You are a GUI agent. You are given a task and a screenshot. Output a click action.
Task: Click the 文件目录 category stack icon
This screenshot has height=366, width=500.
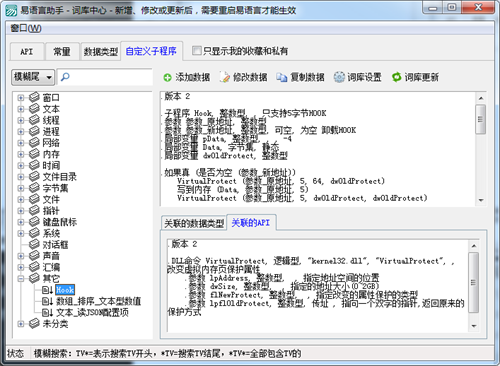(34, 177)
